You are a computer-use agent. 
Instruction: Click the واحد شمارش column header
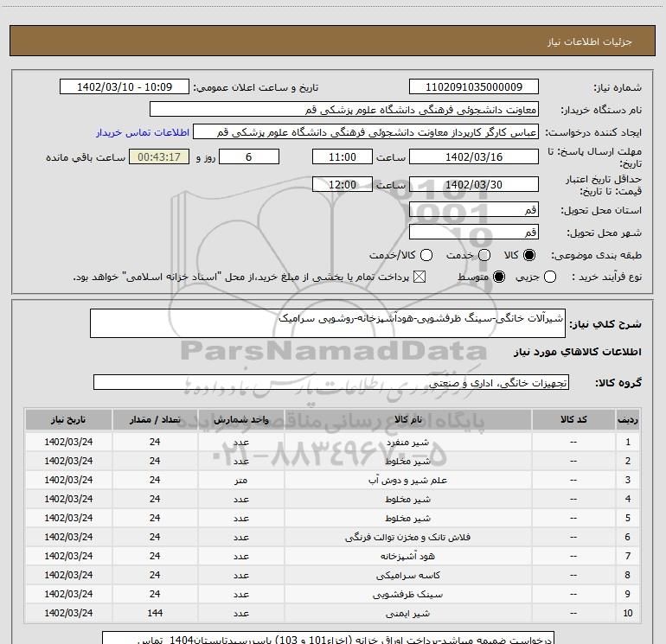pos(240,420)
